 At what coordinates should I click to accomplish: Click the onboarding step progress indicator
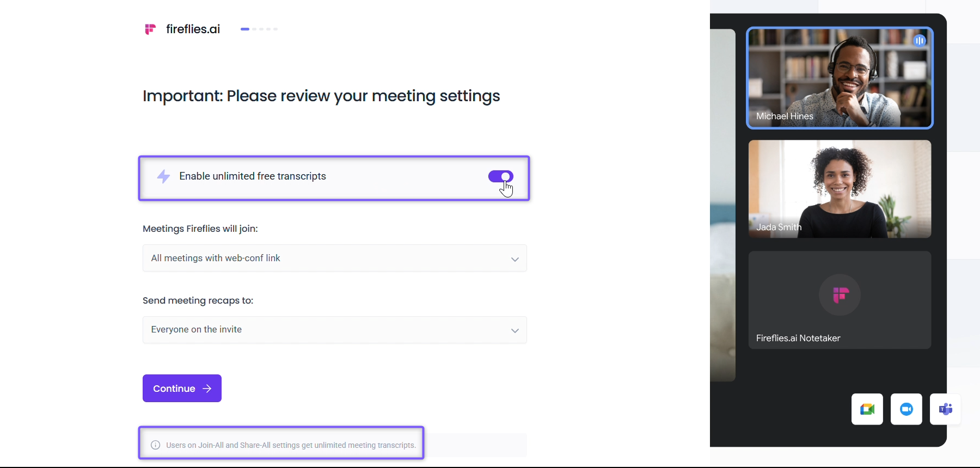point(259,29)
